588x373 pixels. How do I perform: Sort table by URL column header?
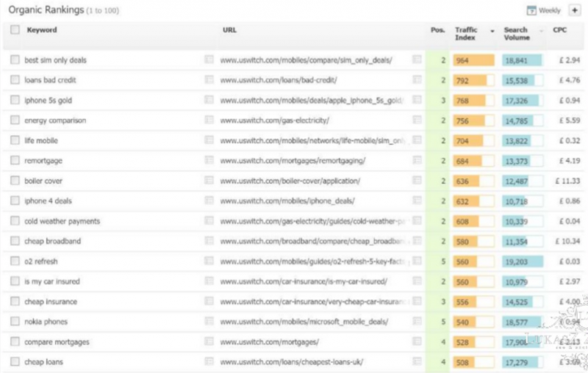229,29
